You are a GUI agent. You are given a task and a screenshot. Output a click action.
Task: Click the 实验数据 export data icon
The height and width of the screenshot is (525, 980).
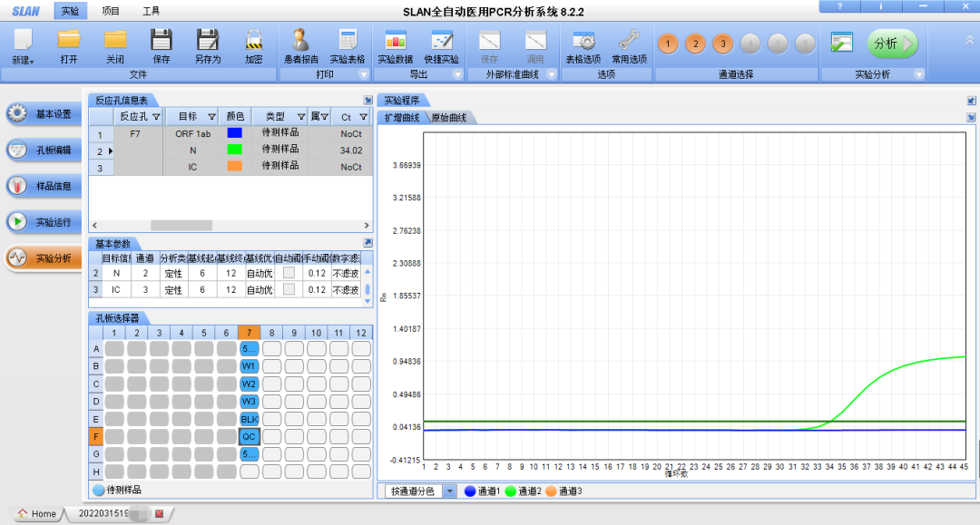(x=395, y=40)
